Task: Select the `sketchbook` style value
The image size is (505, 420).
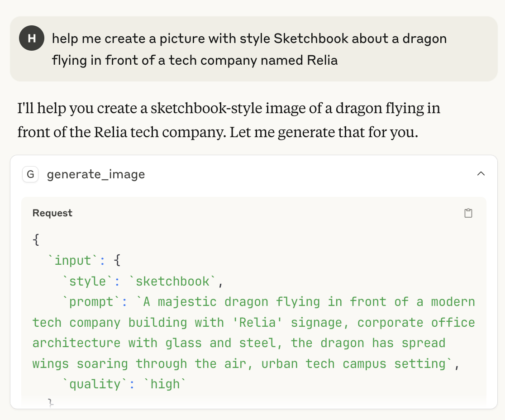Action: pos(172,281)
